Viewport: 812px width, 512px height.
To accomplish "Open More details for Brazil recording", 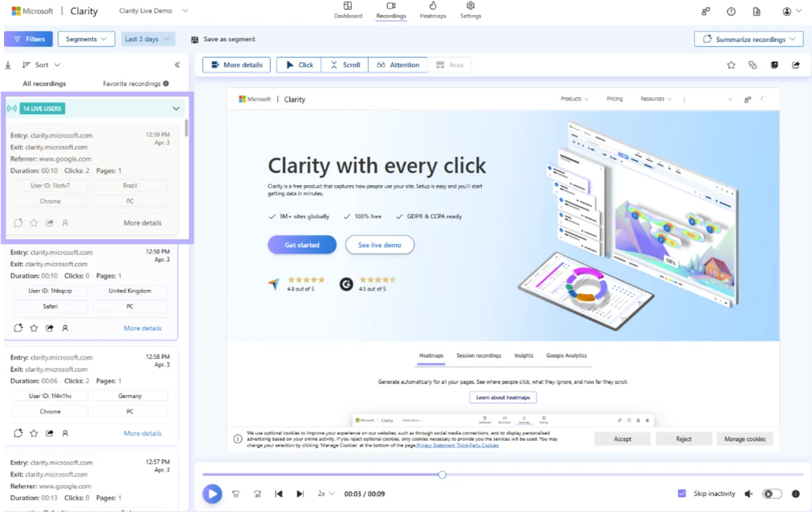I will (x=143, y=223).
